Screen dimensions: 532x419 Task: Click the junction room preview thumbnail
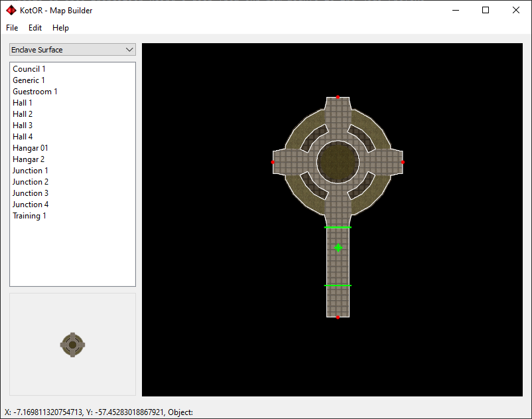(72, 345)
